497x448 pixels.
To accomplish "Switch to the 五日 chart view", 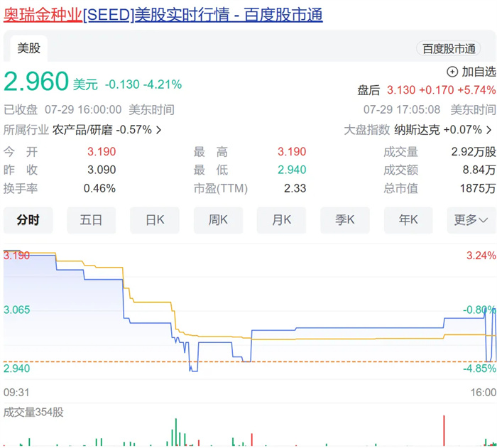I will [x=91, y=220].
